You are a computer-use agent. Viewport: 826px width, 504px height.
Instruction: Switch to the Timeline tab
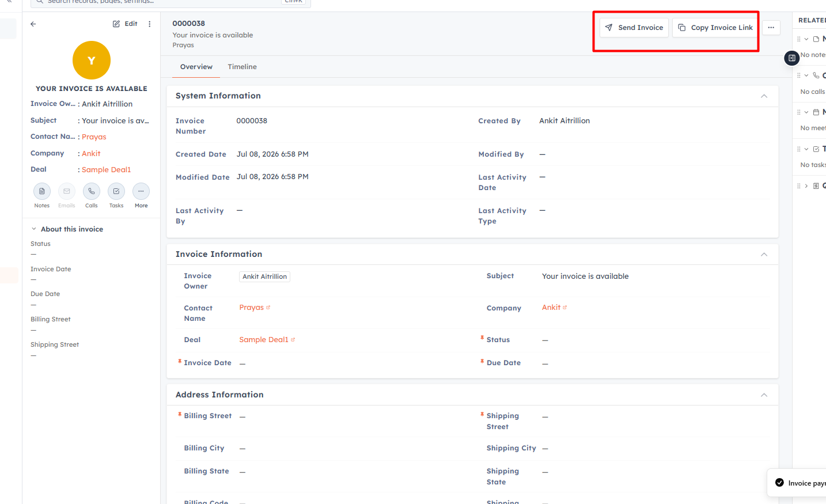[242, 67]
